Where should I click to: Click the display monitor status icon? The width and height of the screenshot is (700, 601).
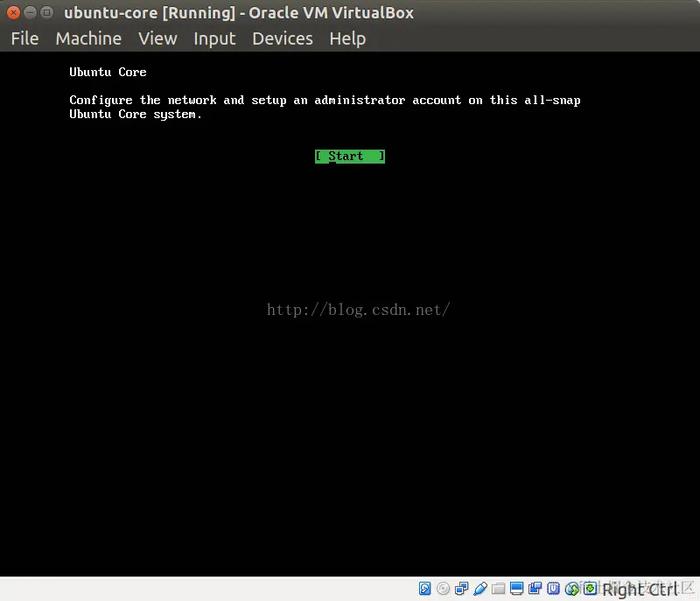tap(516, 589)
